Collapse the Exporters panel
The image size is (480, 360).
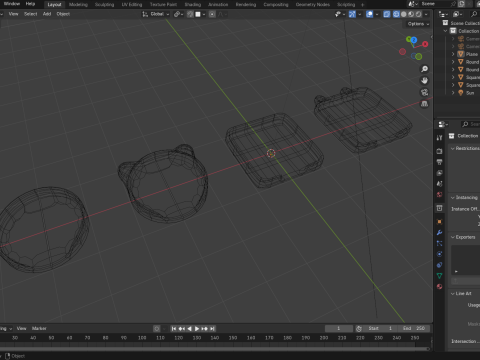click(x=453, y=237)
